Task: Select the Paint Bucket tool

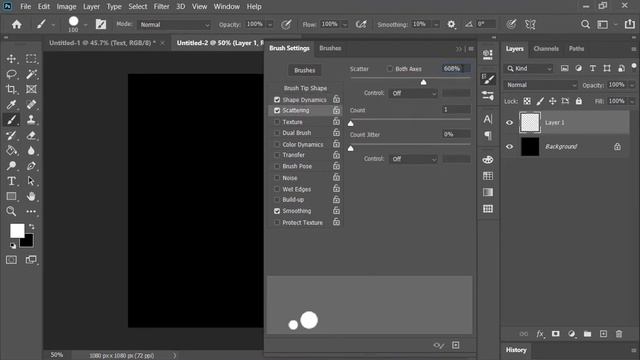Action: (x=11, y=150)
